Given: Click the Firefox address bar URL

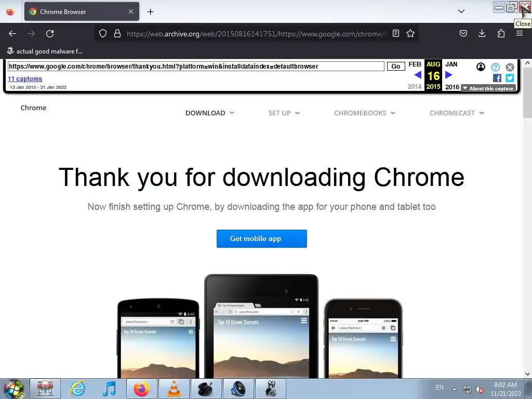Looking at the screenshot, I should click(x=256, y=34).
